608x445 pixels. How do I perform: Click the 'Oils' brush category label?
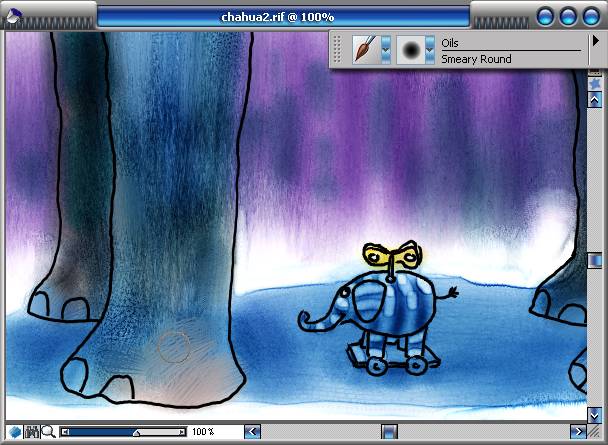coord(450,43)
